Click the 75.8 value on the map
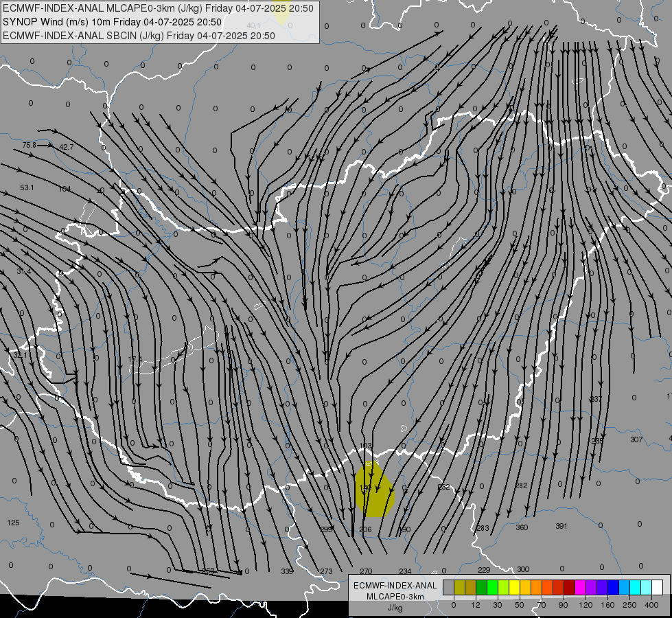 tap(29, 145)
